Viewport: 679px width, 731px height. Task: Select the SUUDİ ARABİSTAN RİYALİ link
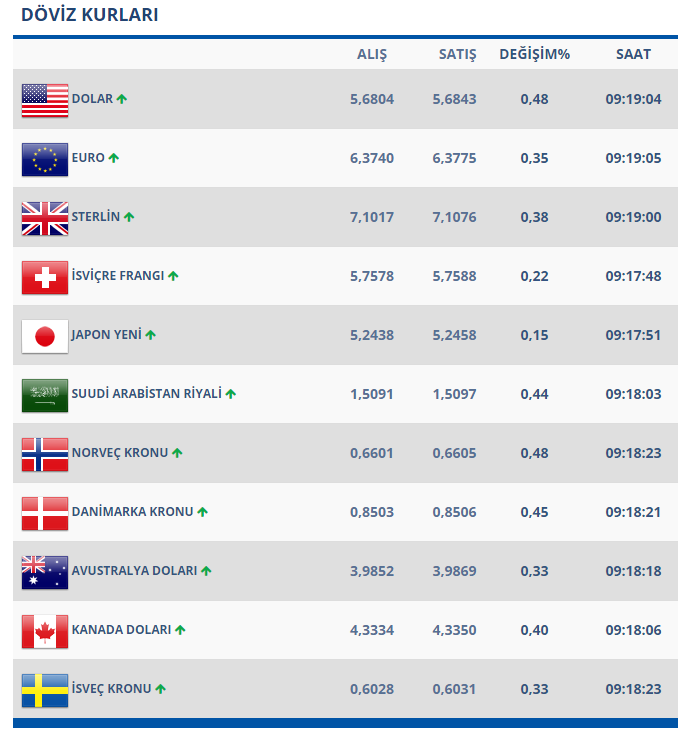[x=146, y=394]
